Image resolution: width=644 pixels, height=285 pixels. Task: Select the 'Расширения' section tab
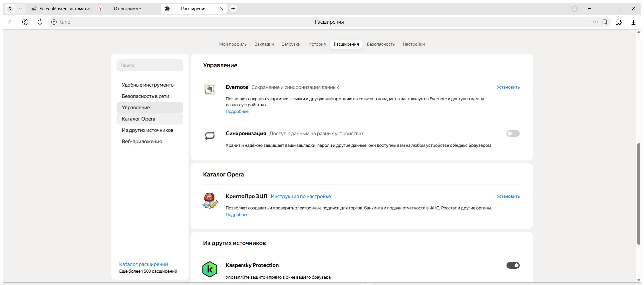coord(346,44)
